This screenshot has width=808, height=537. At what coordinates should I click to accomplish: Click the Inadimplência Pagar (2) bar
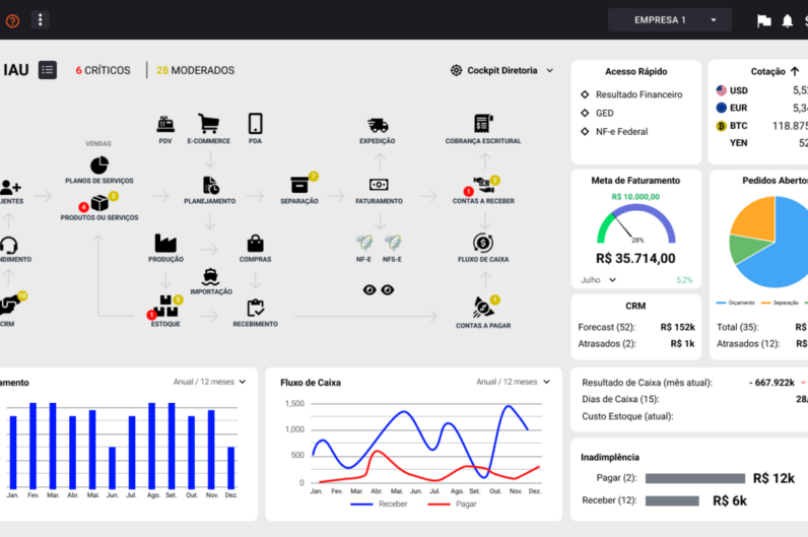pos(695,479)
